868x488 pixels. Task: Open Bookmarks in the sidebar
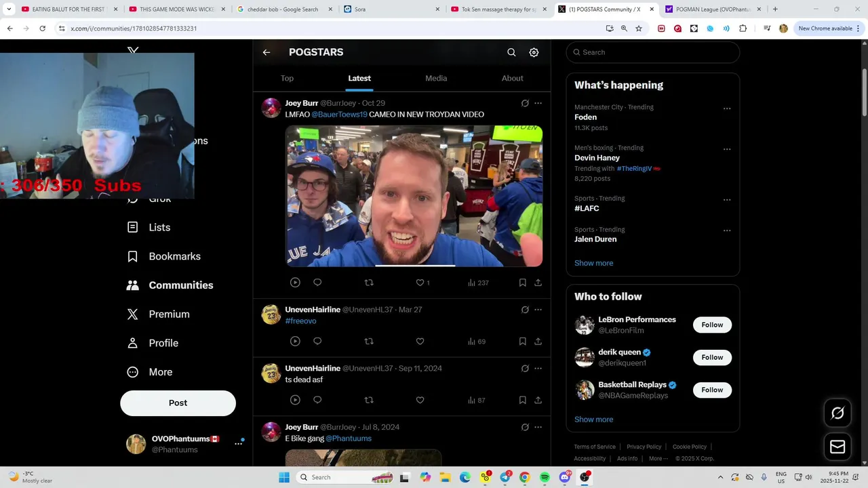click(163, 256)
